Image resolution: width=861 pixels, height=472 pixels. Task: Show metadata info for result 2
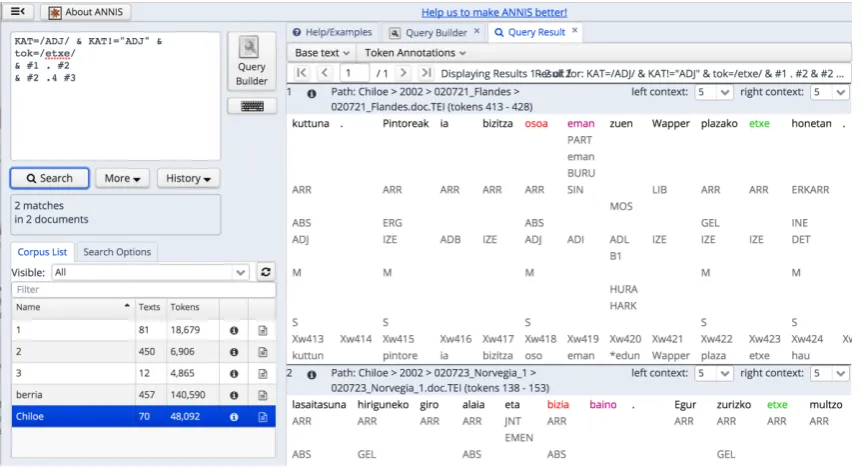click(x=311, y=375)
